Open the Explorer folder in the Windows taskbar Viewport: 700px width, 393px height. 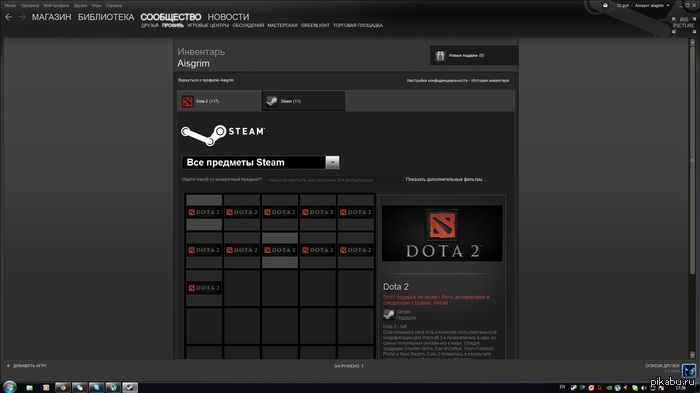(29, 388)
